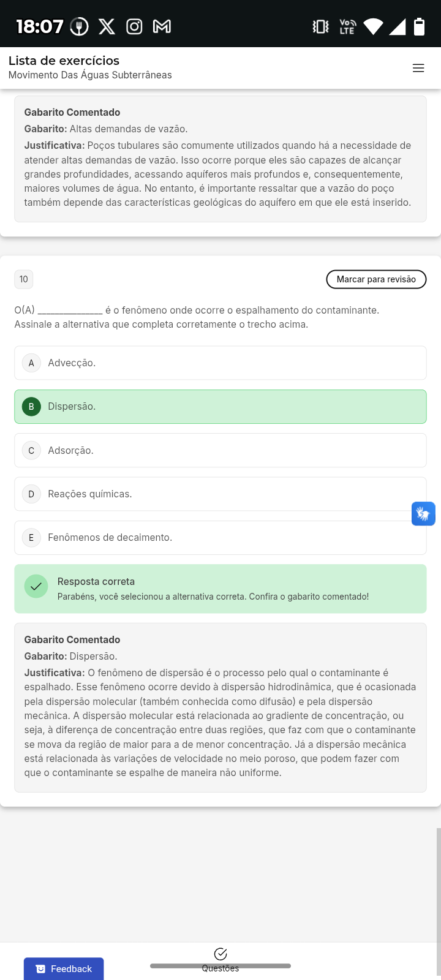This screenshot has height=980, width=441.
Task: Select option A Advecção
Action: 221,363
